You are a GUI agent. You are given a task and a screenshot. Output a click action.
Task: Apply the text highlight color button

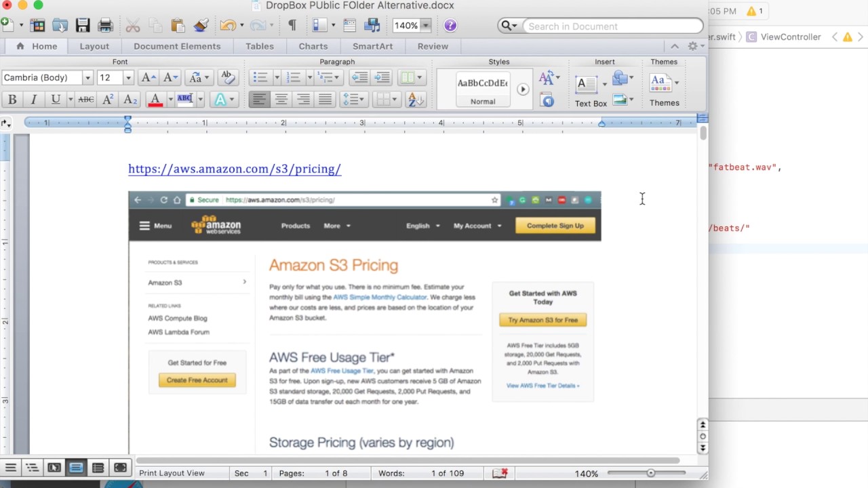point(185,100)
